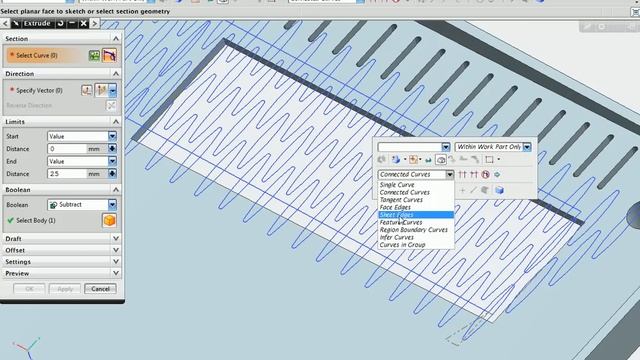
Task: Click the start Distance field showing 0
Action: (x=67, y=149)
